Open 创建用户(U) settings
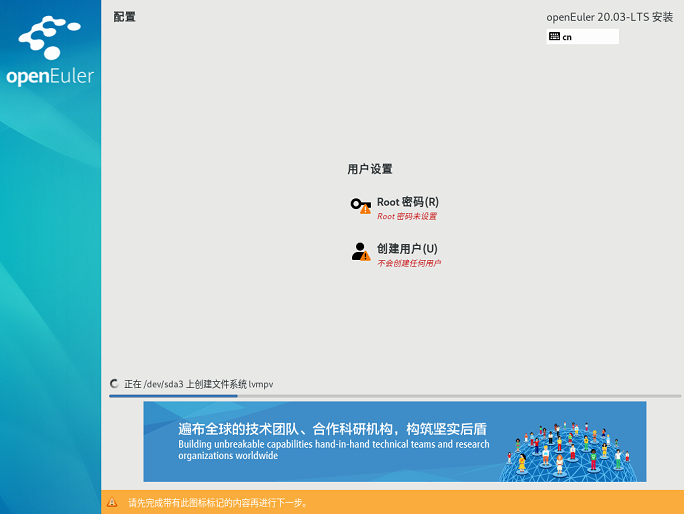Viewport: 684px width, 514px height. point(407,248)
